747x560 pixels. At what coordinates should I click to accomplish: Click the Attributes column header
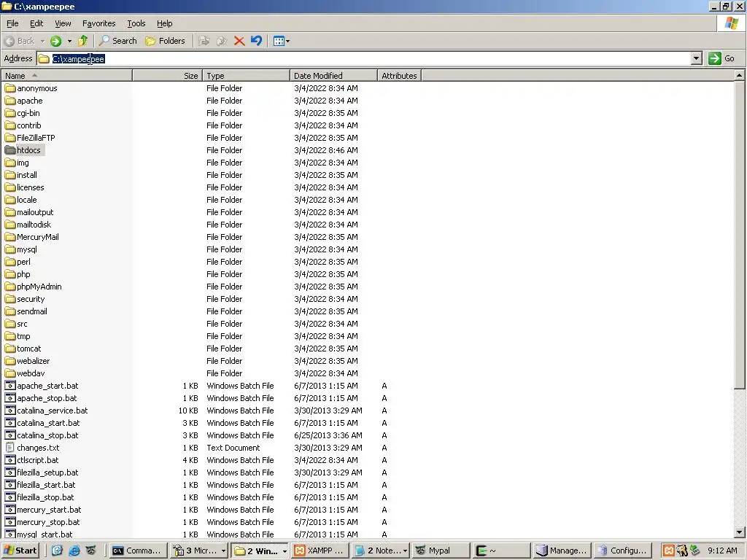[399, 76]
